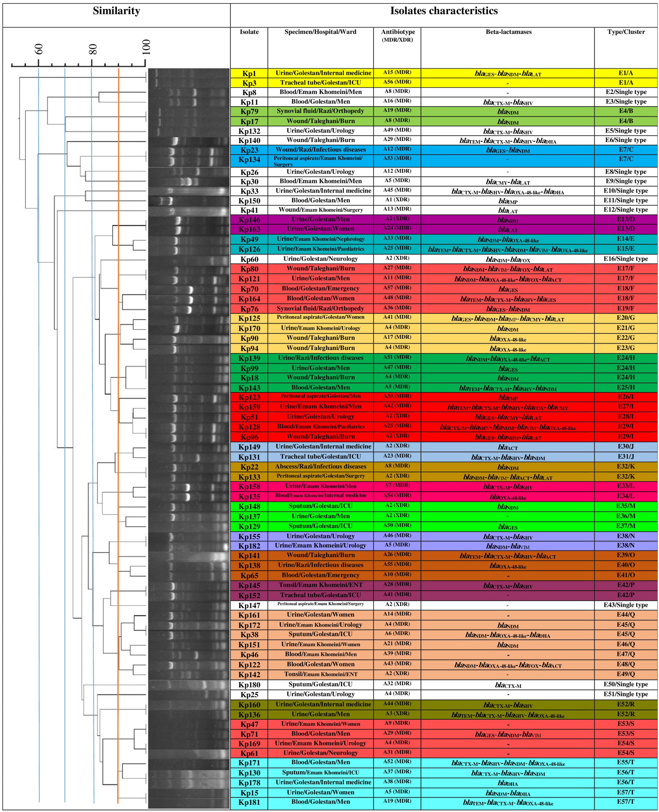The image size is (659, 812).
Task: Select the Kp61 isolate label
Action: pos(249,754)
